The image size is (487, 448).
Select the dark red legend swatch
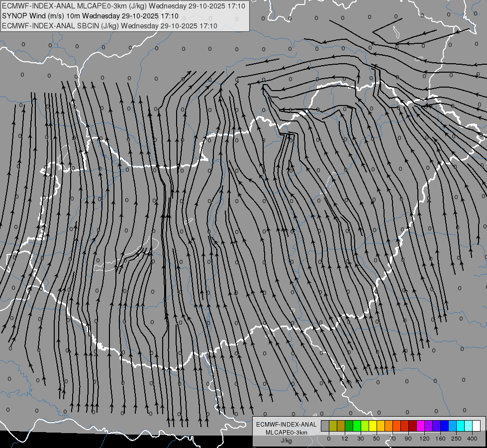(x=412, y=426)
